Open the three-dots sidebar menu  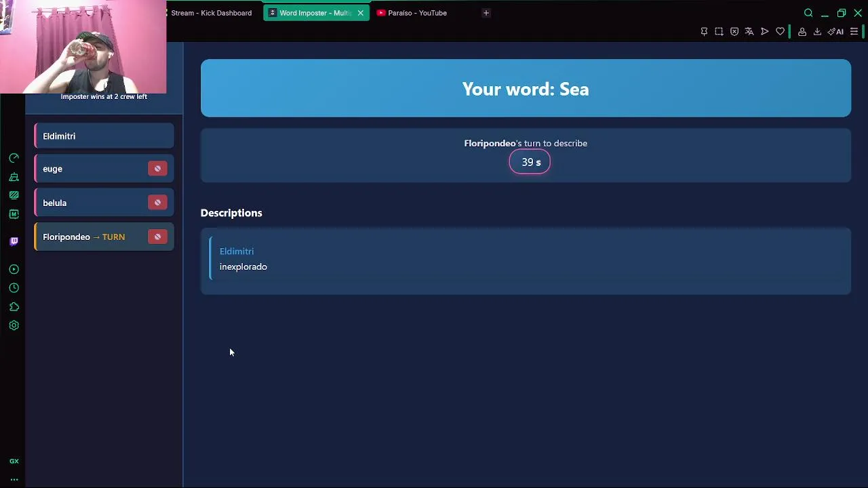pos(14,479)
